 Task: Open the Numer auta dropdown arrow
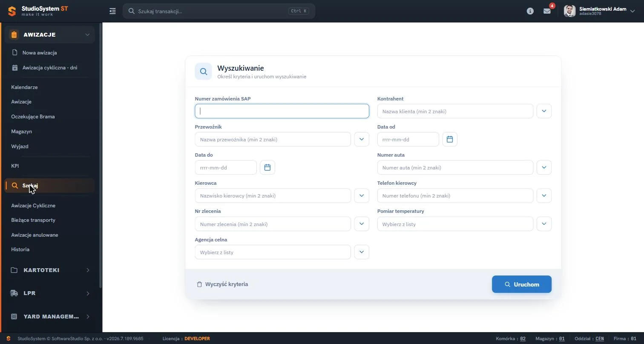(x=544, y=167)
